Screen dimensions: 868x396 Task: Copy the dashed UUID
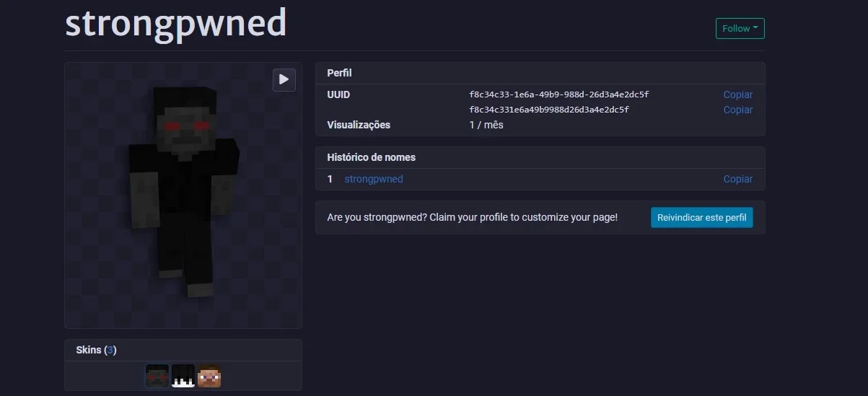[x=737, y=94]
